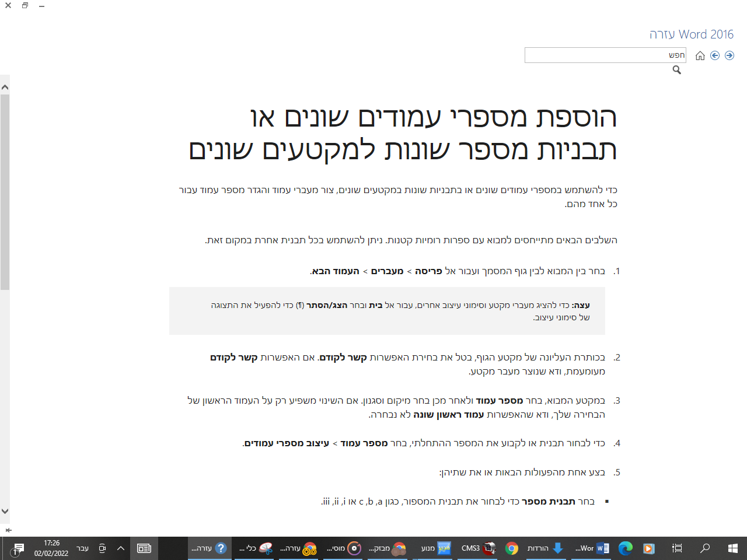The height and width of the screenshot is (560, 747).
Task: Click down arrow of the vertical scrollbar
Action: tap(5, 512)
